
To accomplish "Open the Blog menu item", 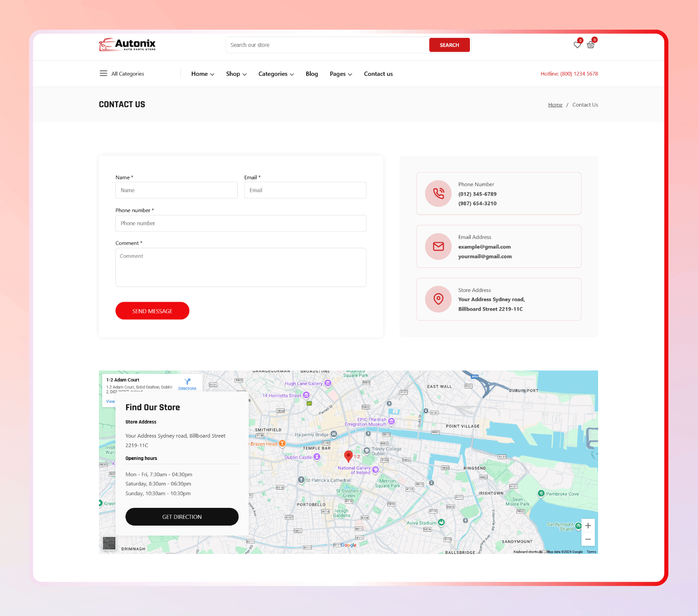I will pyautogui.click(x=312, y=74).
